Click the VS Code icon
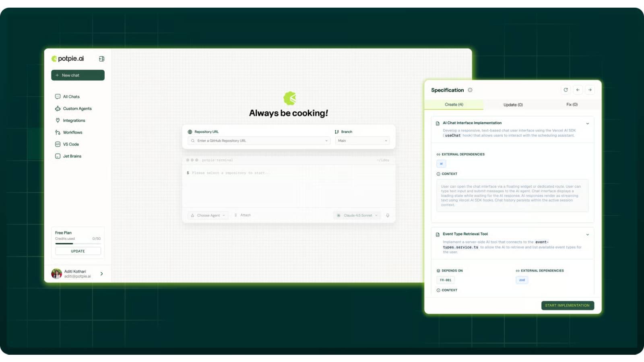Screen dimensions: 644x362 (x=58, y=144)
